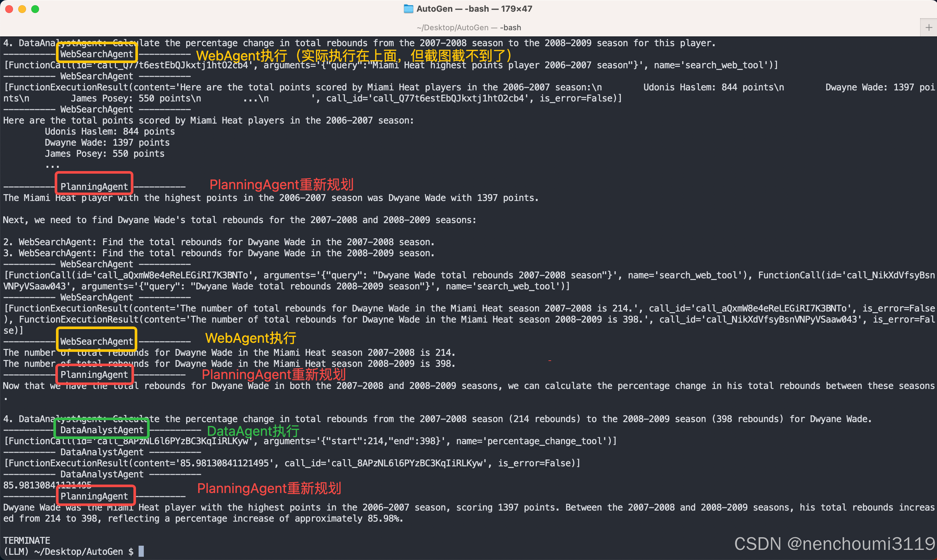Click the green DataAgent执行 annotation text
This screenshot has width=937, height=560.
pyautogui.click(x=253, y=431)
